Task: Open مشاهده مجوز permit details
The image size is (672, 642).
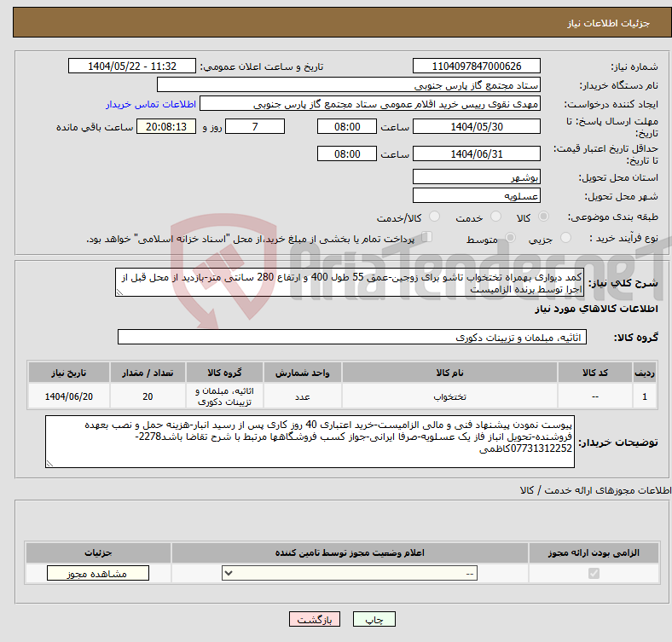Action: click(98, 574)
